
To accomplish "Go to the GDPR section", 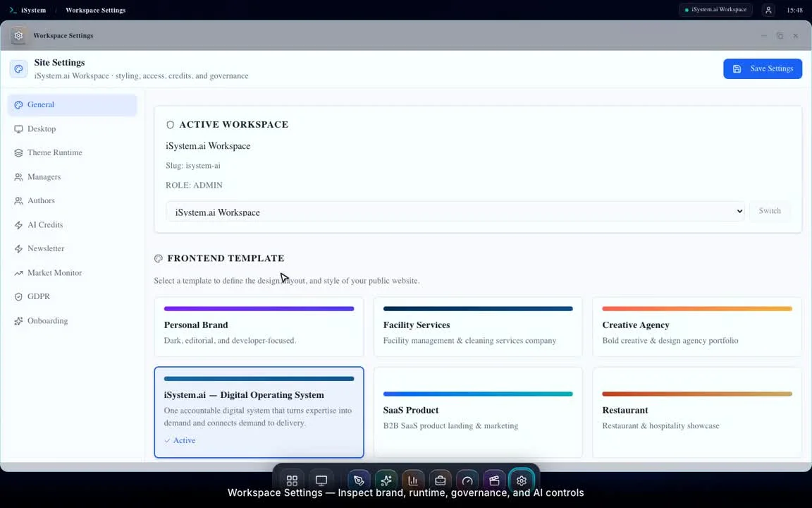I will coord(73,296).
